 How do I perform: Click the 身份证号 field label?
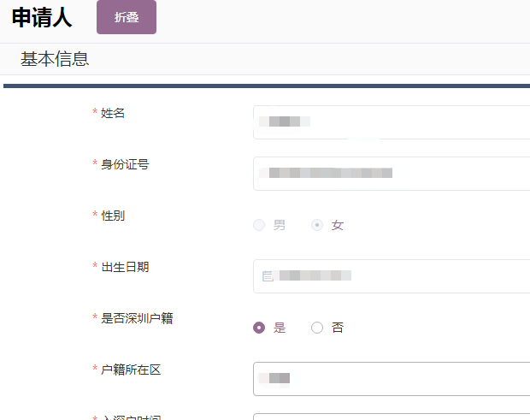[x=125, y=164]
